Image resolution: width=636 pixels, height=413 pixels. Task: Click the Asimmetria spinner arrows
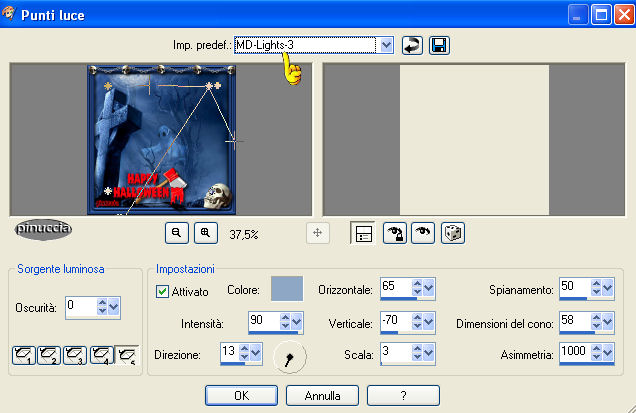(x=596, y=353)
